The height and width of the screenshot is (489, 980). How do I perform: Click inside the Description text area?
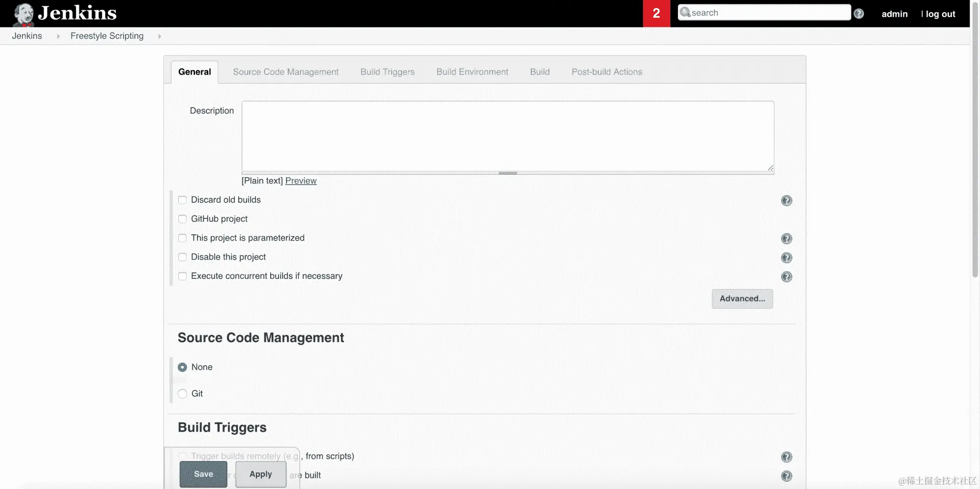click(508, 136)
